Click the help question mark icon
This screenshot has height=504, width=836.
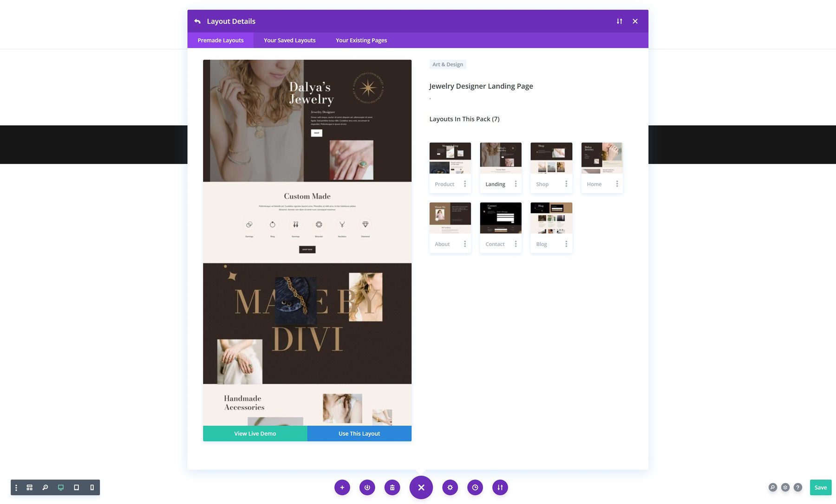(798, 487)
